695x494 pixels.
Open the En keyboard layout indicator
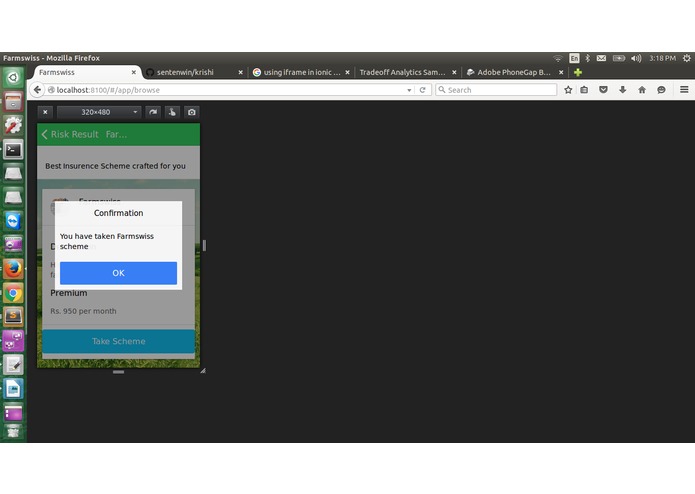tap(574, 58)
